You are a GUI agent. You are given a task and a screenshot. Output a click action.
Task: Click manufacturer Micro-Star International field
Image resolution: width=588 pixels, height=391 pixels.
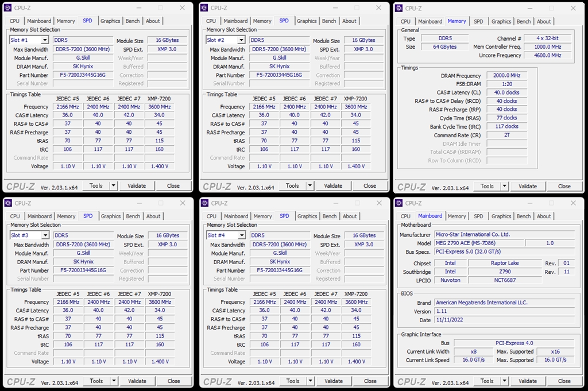504,234
